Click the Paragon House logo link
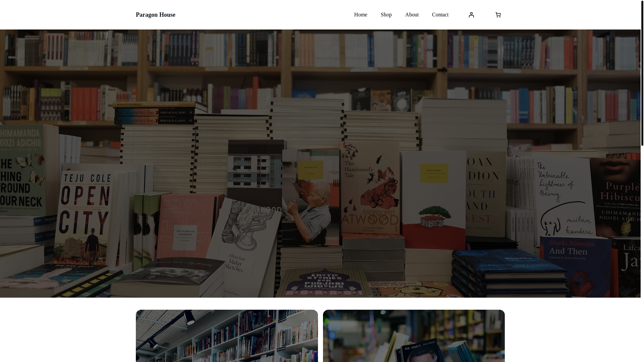This screenshot has width=644, height=362. click(156, 15)
